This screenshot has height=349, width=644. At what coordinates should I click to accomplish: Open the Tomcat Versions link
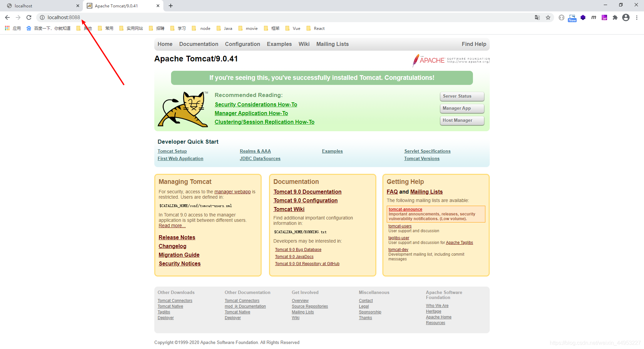422,159
